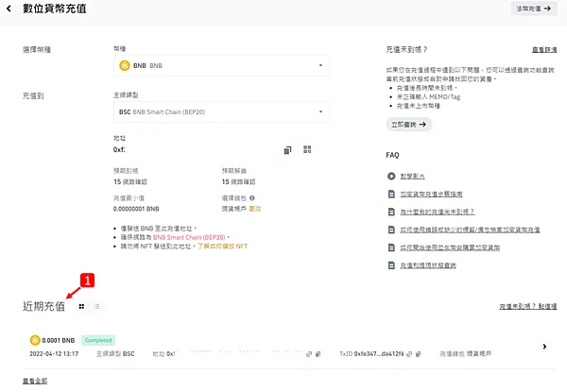567x392 pixels.
Task: Click BNB coin icon in the 0.0001 BNB deposit row
Action: coord(35,340)
